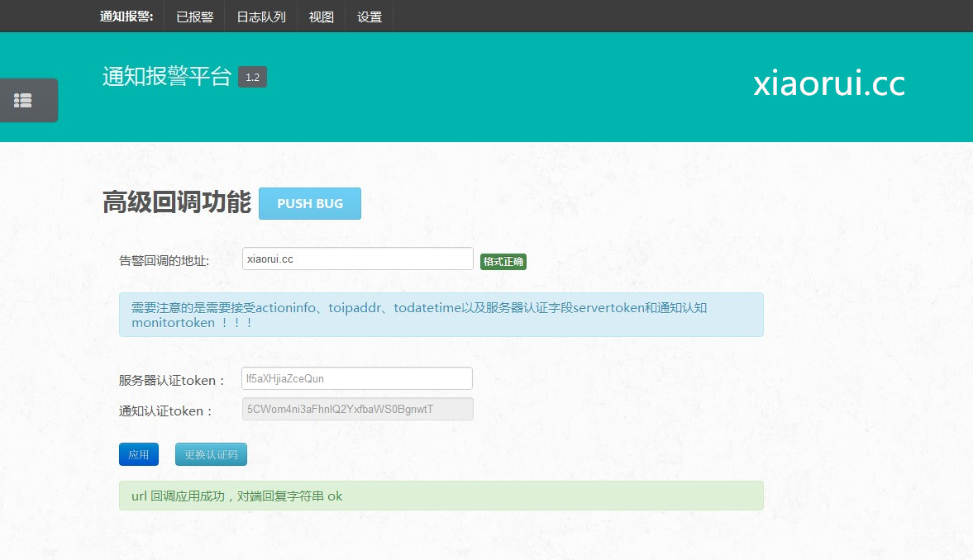Click the 服务器认证token label
This screenshot has height=560, width=973.
[172, 381]
